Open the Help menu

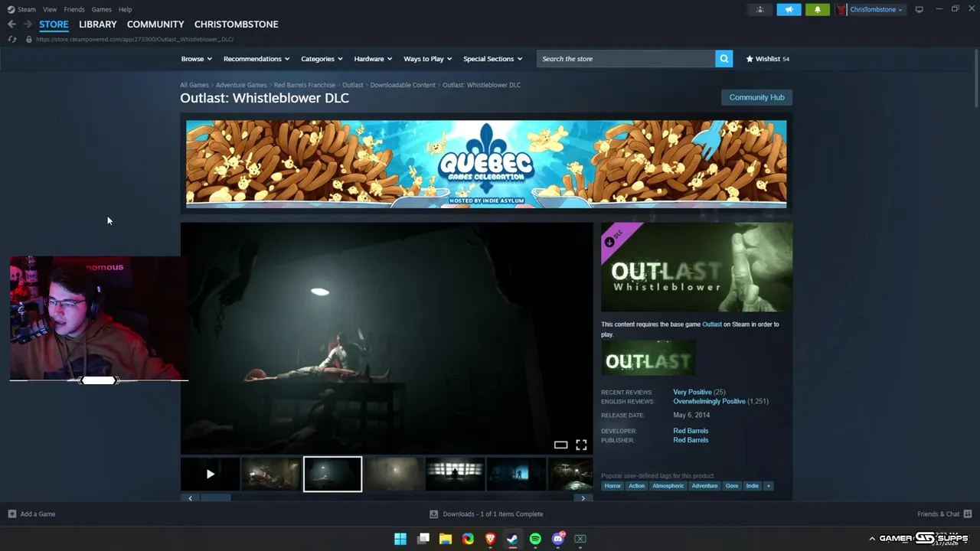[x=125, y=9]
